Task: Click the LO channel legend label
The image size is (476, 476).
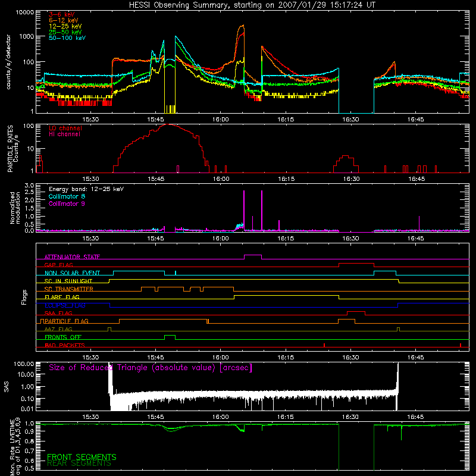Action: 65,128
